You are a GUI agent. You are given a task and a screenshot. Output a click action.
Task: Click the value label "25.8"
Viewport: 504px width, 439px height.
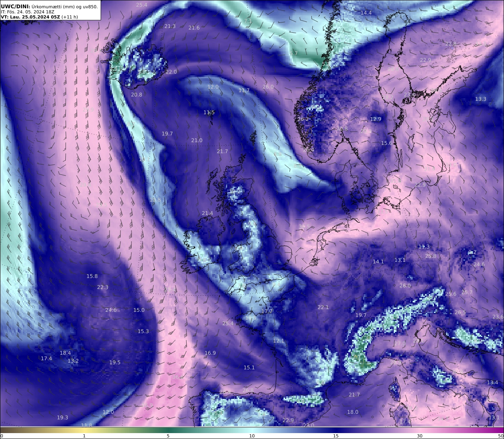point(431,256)
